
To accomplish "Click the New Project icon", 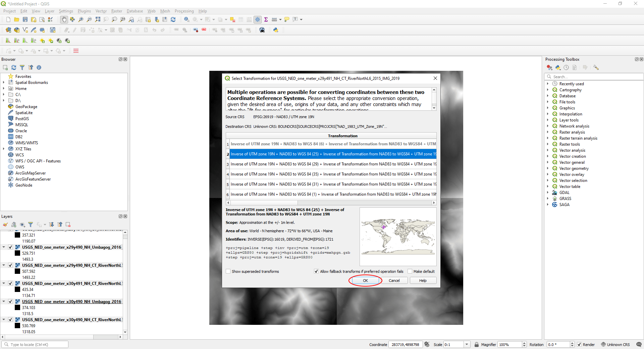I will point(8,19).
